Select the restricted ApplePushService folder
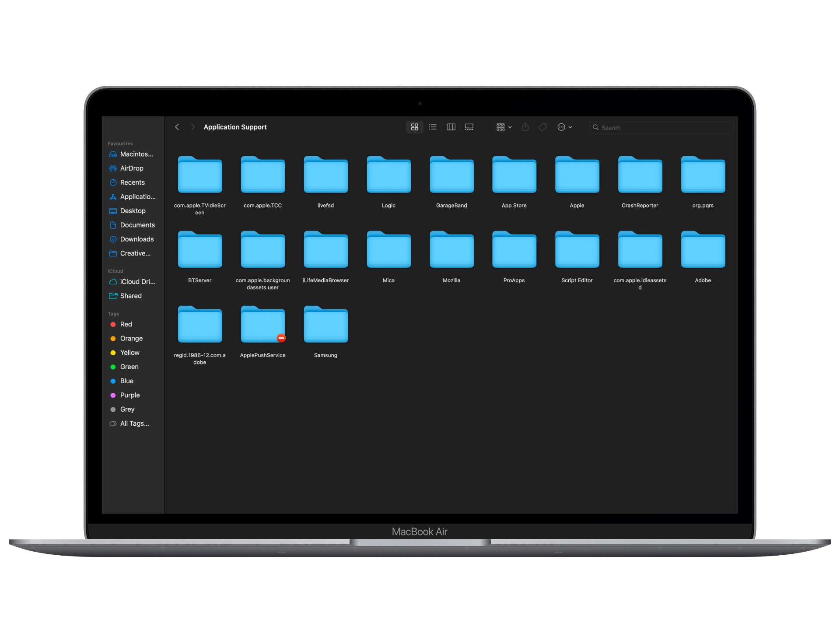Image resolution: width=840 pixels, height=630 pixels. click(262, 325)
